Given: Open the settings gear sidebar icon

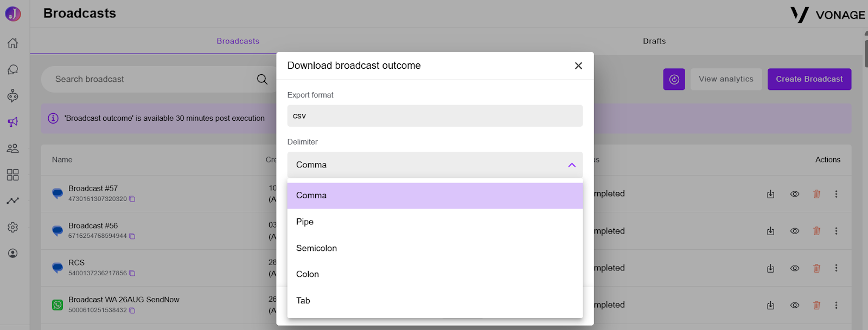Looking at the screenshot, I should point(12,227).
